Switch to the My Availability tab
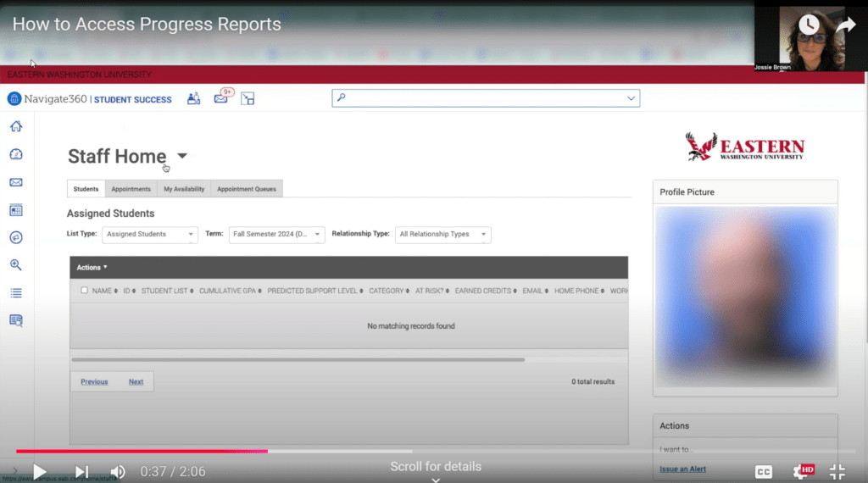 (184, 189)
